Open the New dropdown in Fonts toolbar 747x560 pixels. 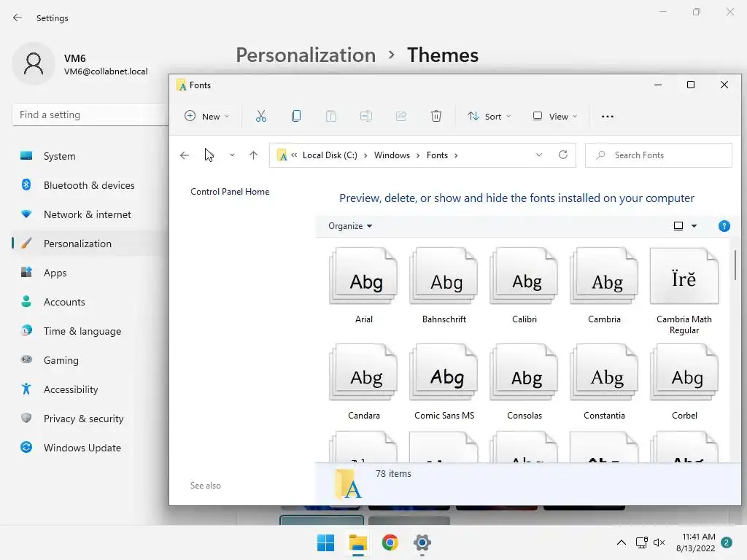point(207,116)
